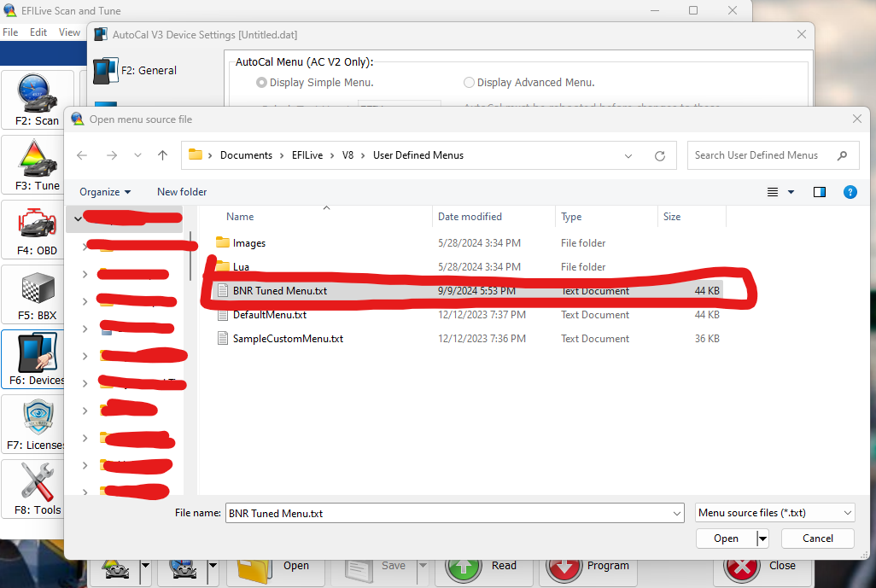Select Display Simple Menu option
The height and width of the screenshot is (588, 876).
[315, 83]
